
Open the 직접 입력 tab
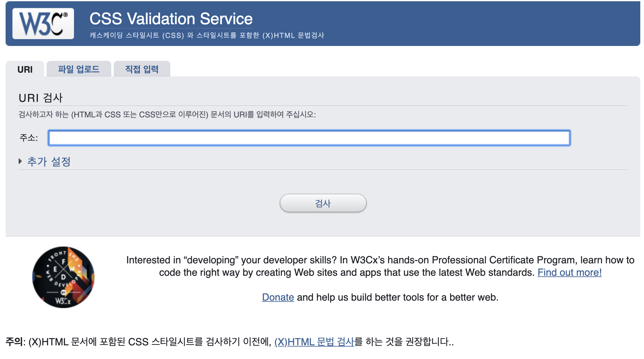[x=142, y=69]
